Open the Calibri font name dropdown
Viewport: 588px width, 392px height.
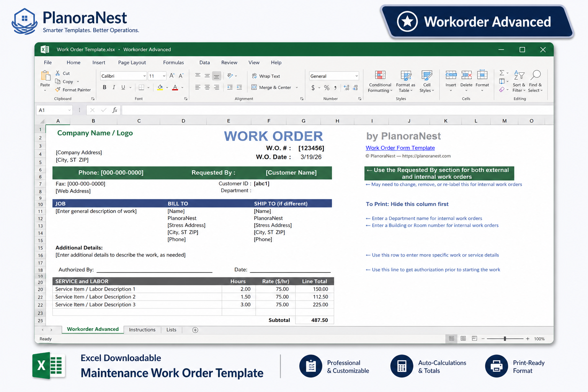click(x=144, y=76)
